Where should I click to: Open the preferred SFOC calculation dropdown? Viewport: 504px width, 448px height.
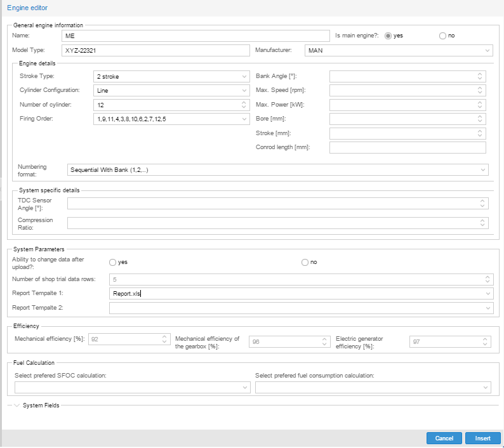(x=133, y=388)
